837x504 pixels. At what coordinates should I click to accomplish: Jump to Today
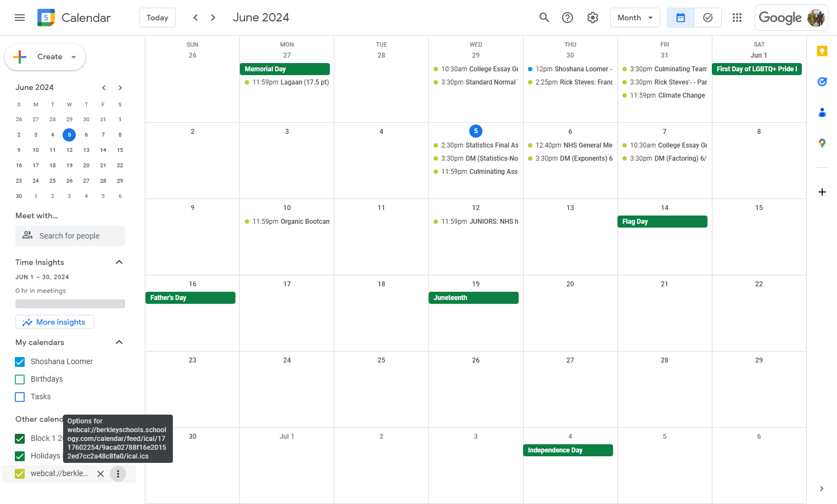(x=158, y=18)
